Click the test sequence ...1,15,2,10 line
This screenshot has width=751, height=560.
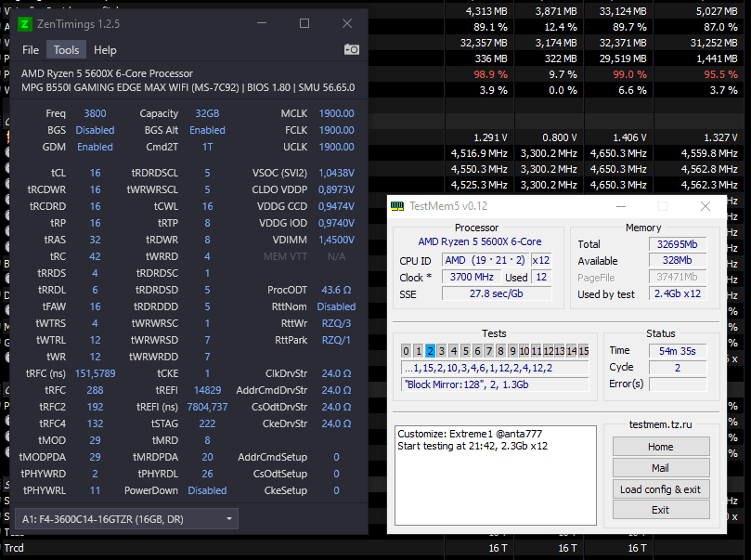click(x=494, y=368)
